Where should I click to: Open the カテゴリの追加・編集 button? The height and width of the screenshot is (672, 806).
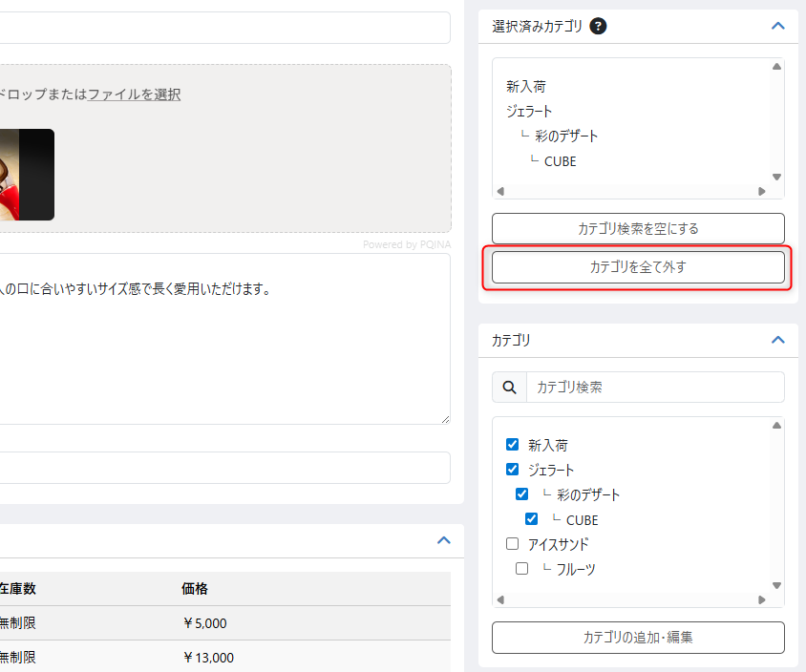[638, 638]
